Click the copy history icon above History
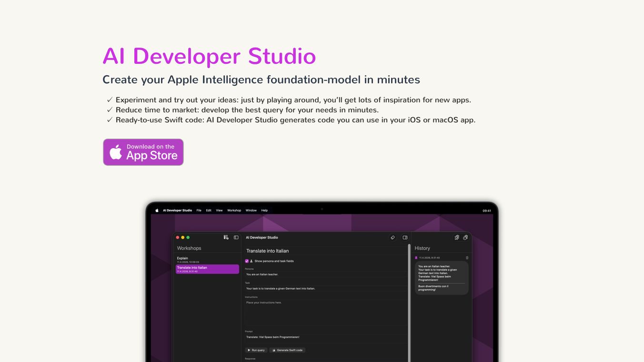The width and height of the screenshot is (644, 362). click(x=457, y=237)
